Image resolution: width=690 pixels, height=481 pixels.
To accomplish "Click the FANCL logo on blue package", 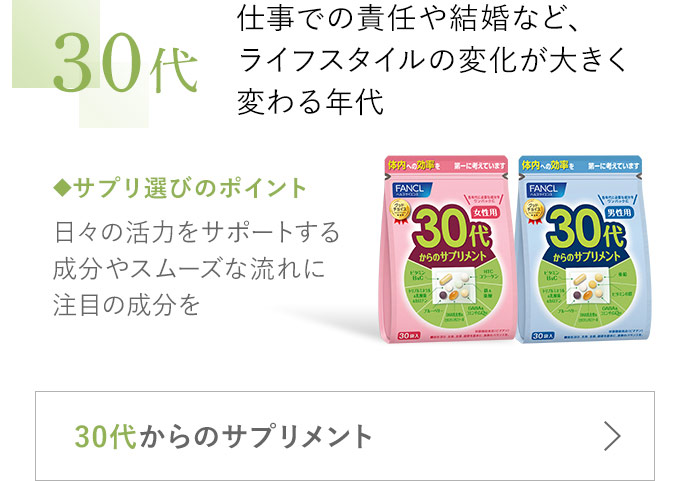I will tap(543, 190).
